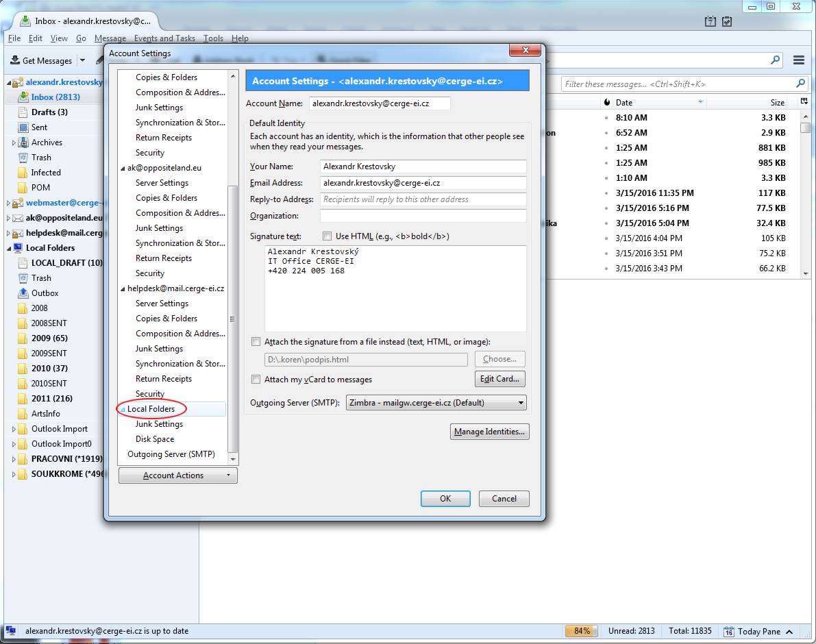Screen dimensions: 816x644
Task: Open the hamburger application menu icon
Action: point(799,60)
